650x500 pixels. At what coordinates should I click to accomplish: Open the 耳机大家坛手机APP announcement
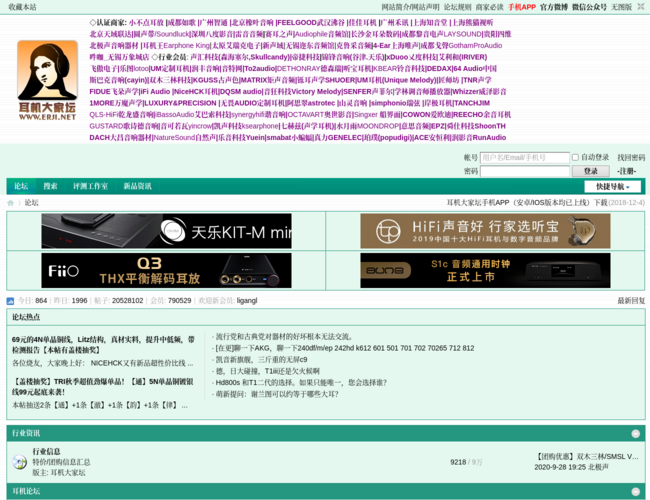(527, 203)
